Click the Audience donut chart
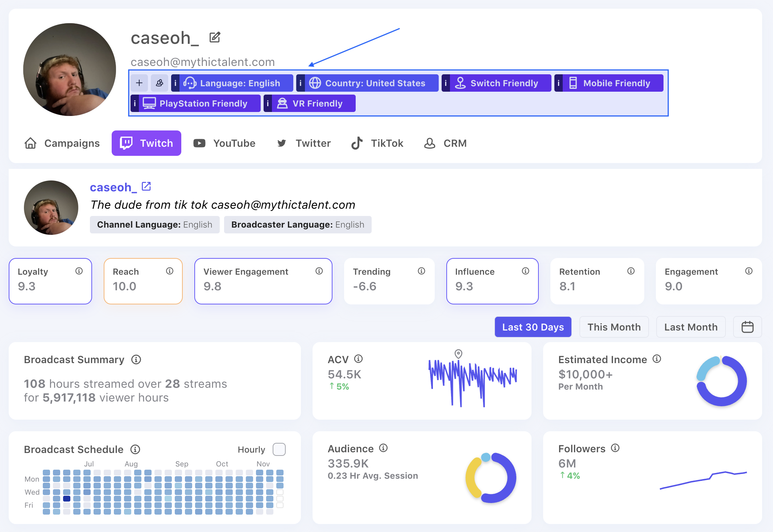The image size is (773, 532). tap(491, 478)
